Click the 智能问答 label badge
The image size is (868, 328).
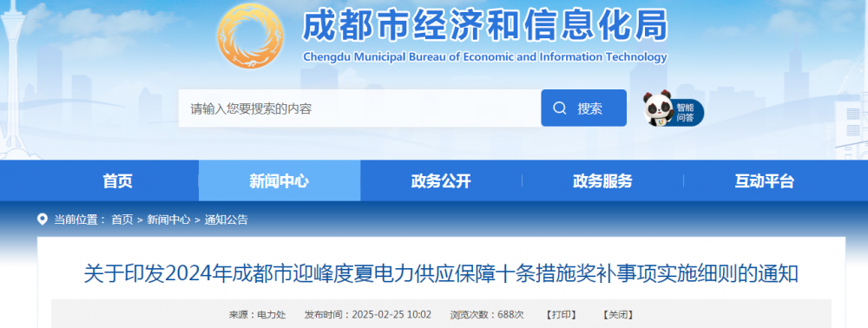685,113
